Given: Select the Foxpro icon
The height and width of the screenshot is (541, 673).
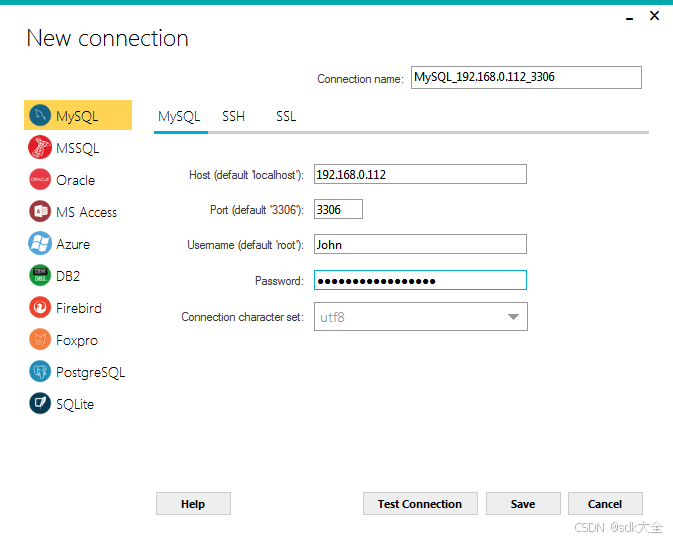Looking at the screenshot, I should click(x=40, y=340).
